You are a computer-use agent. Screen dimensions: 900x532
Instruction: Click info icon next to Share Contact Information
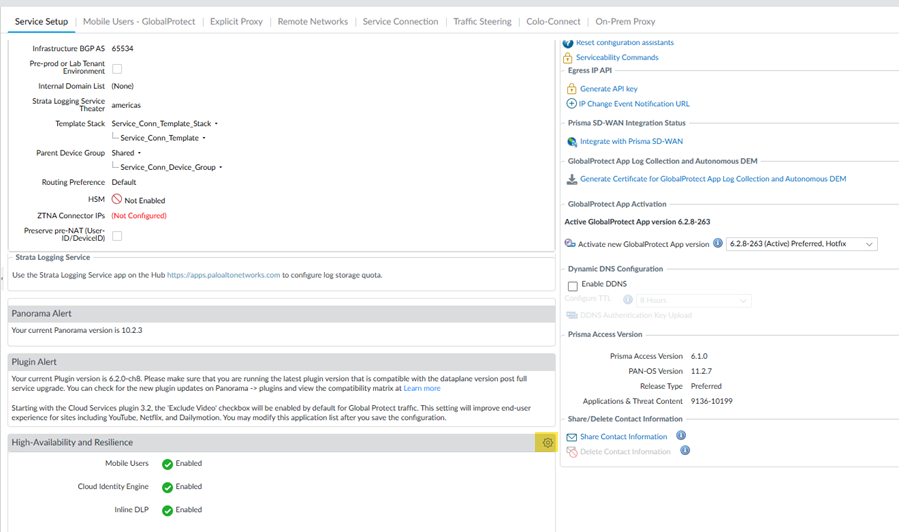tap(681, 436)
